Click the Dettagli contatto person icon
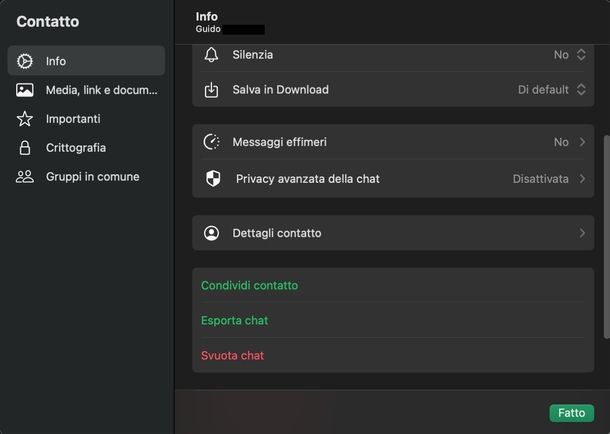This screenshot has width=610, height=434. (211, 233)
